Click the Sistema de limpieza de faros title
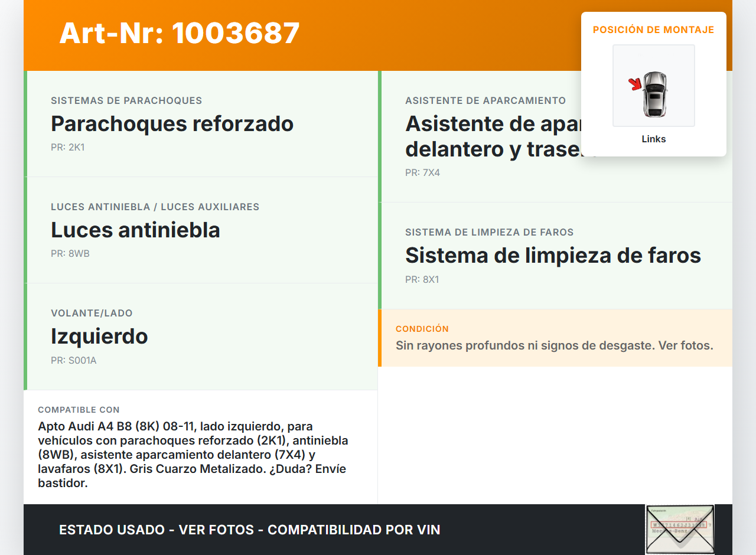 click(553, 255)
